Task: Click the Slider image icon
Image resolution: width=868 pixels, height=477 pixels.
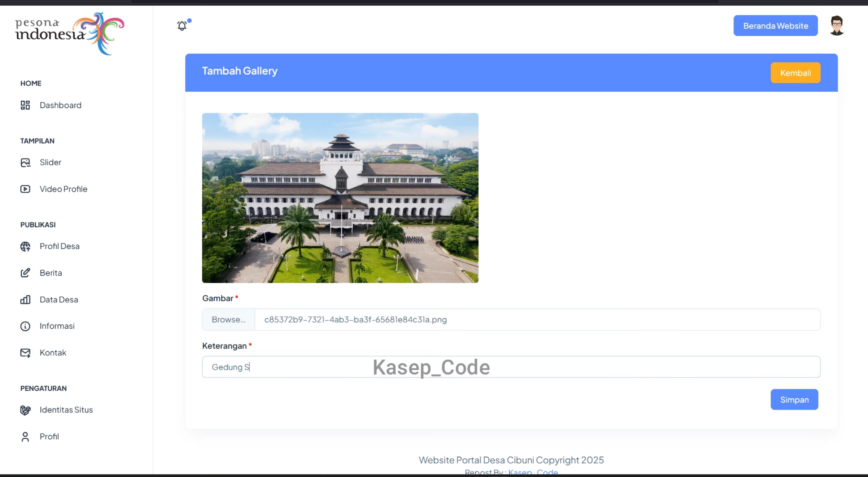Action: point(25,163)
